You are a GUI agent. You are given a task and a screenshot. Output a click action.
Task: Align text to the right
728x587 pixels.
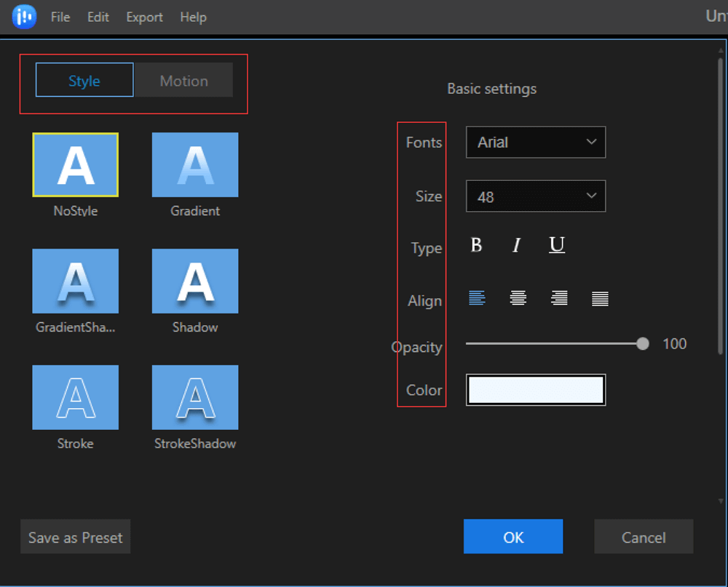coord(559,298)
